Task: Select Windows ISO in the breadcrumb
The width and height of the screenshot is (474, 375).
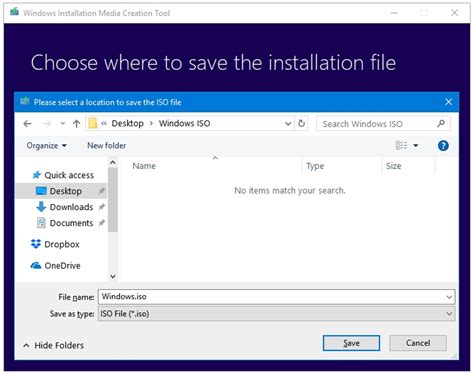Action: (x=184, y=124)
